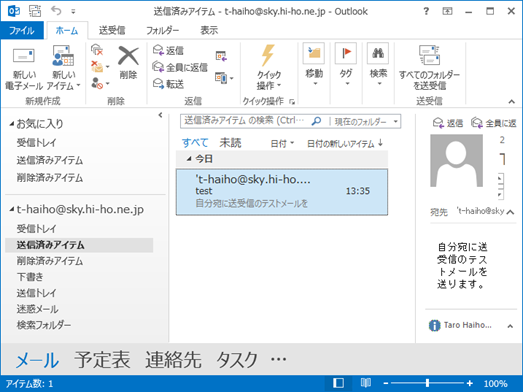Click the undo arrow in quick access
Screen dimensions: 523x392
(56, 11)
